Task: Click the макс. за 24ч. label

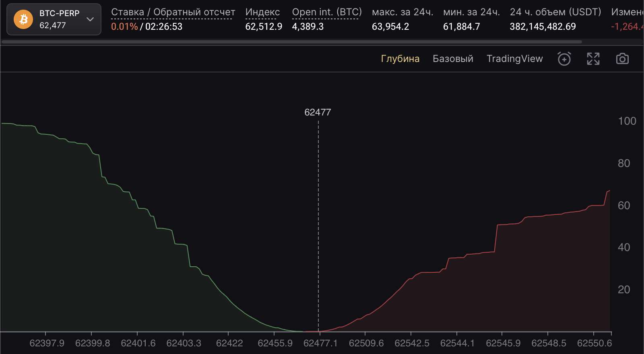Action: [x=402, y=12]
